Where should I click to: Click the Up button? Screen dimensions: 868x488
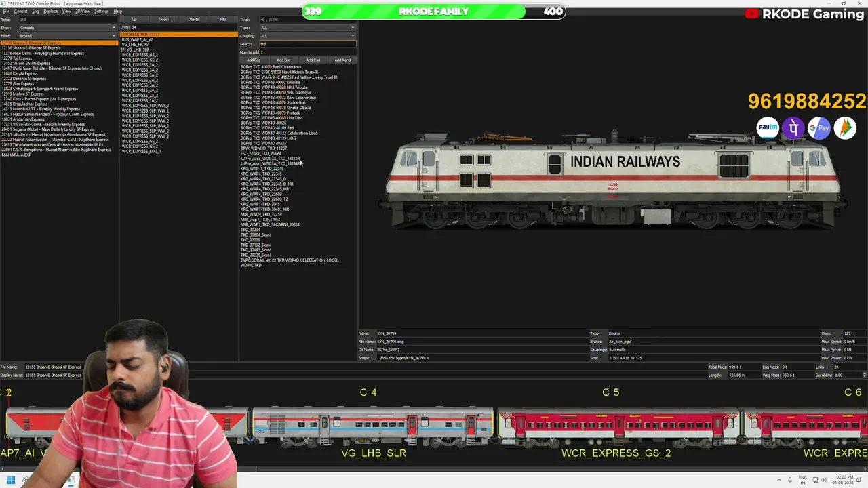pos(134,20)
